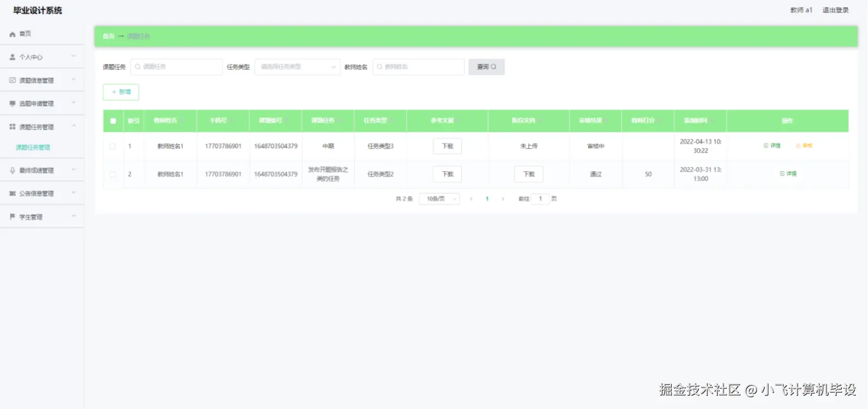Click 退出登录 to log out
Viewport: 868px width, 409px height.
[836, 10]
